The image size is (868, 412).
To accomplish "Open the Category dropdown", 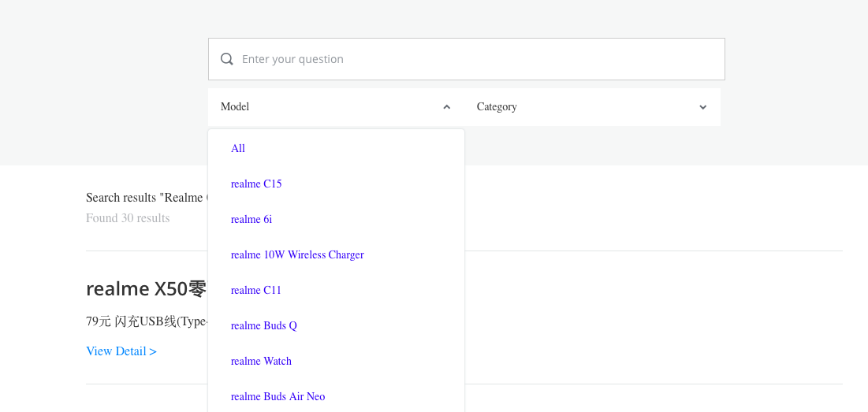I will point(592,106).
